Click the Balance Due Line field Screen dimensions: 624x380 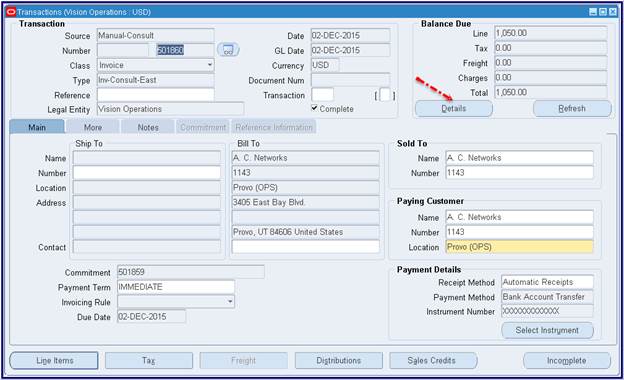click(x=551, y=33)
